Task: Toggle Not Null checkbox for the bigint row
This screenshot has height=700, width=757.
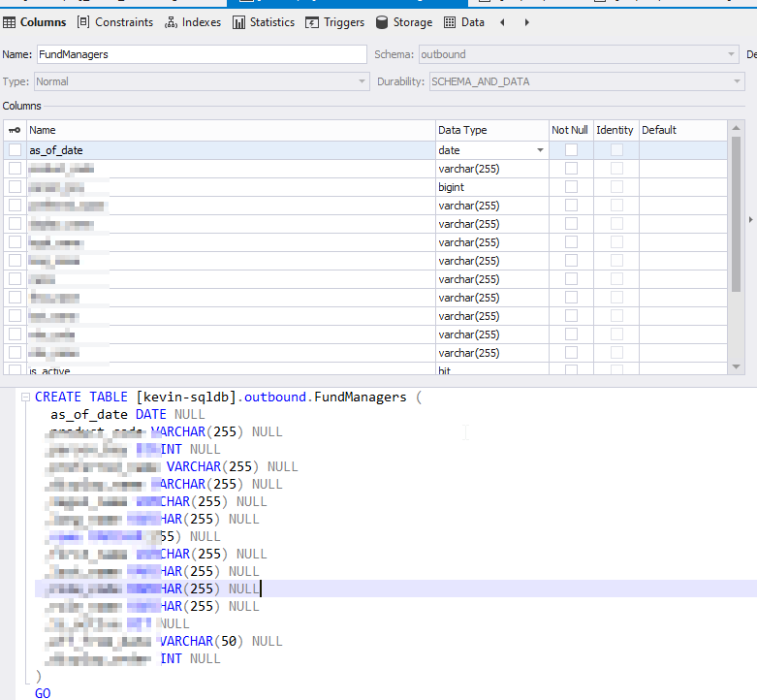Action: [571, 187]
